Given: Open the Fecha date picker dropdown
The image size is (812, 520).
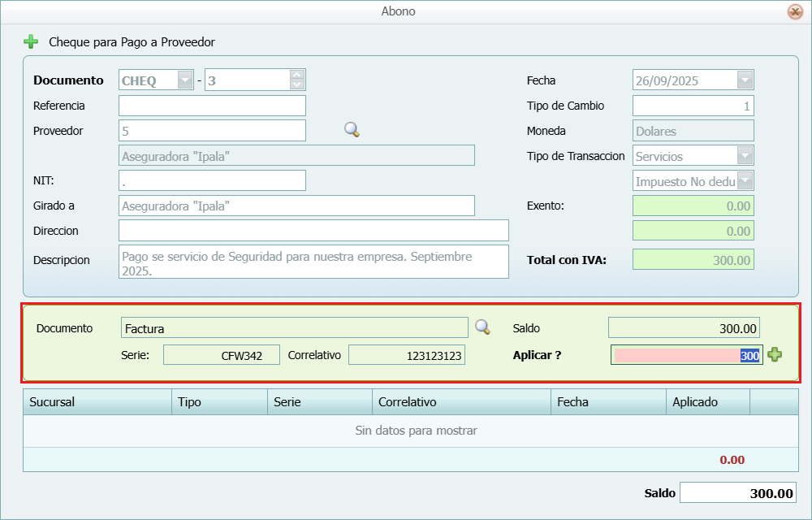Looking at the screenshot, I should pyautogui.click(x=745, y=80).
